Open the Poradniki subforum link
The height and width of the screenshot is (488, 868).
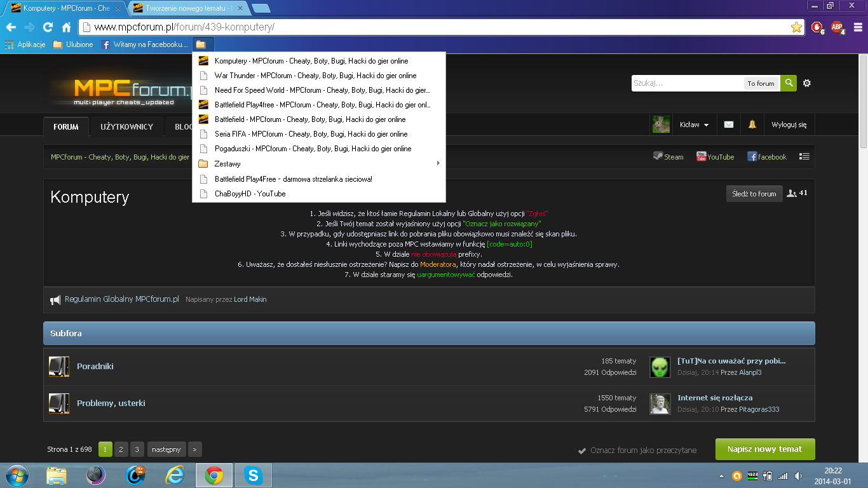click(x=95, y=366)
